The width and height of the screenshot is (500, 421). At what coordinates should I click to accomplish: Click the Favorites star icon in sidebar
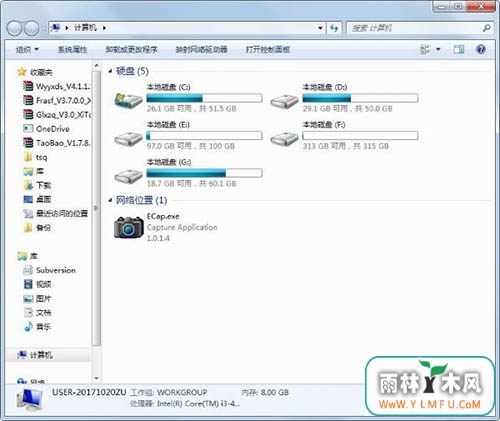click(x=22, y=72)
